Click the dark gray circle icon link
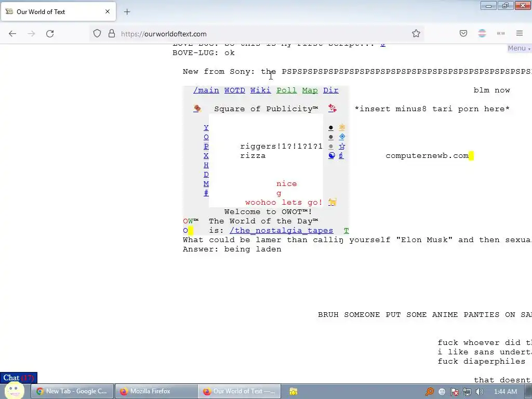532x399 pixels. click(331, 137)
